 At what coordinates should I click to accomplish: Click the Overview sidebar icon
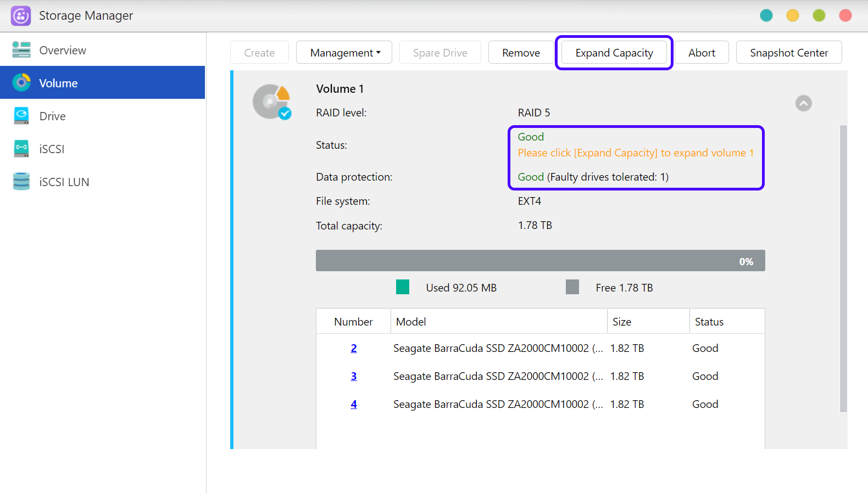(x=21, y=50)
